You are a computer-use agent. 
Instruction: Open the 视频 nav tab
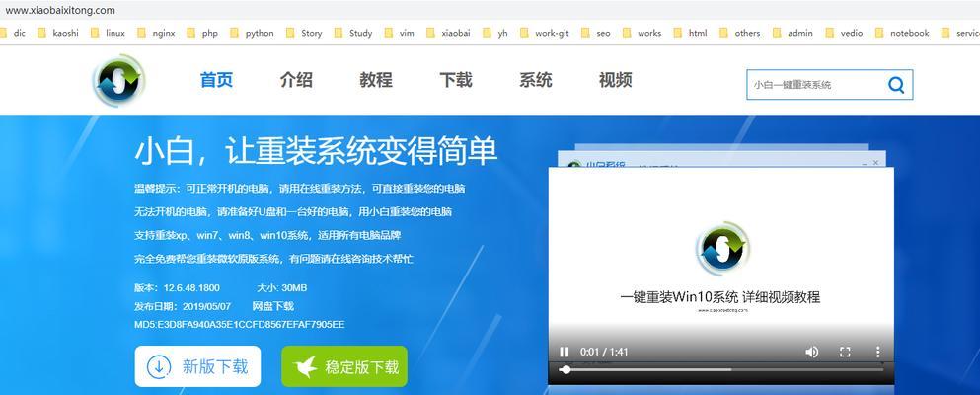pos(615,80)
